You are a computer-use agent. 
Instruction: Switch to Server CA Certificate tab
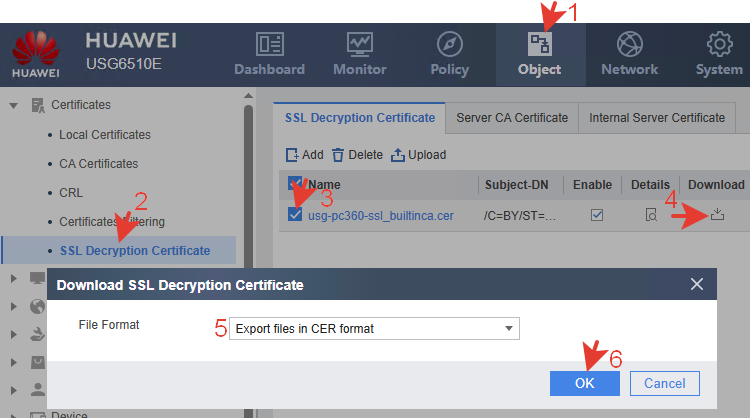[512, 118]
